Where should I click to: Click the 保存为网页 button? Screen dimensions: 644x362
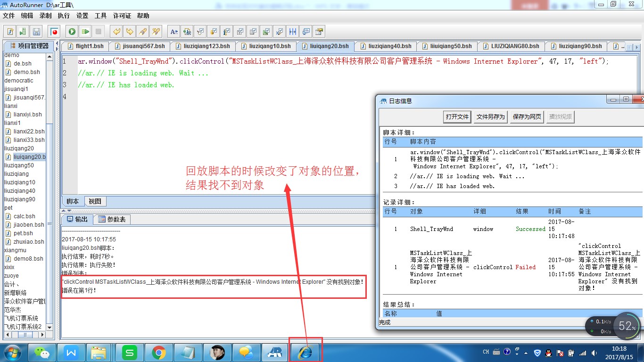tap(526, 117)
